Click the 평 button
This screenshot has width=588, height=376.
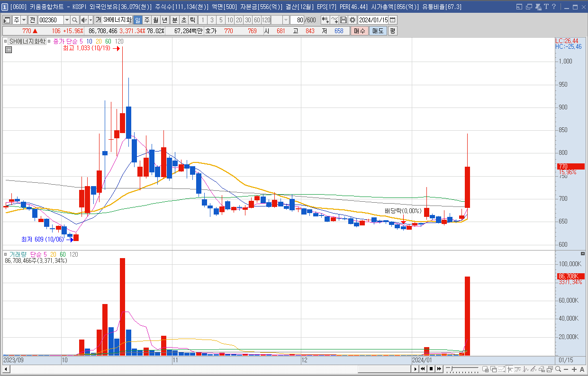(x=392, y=31)
